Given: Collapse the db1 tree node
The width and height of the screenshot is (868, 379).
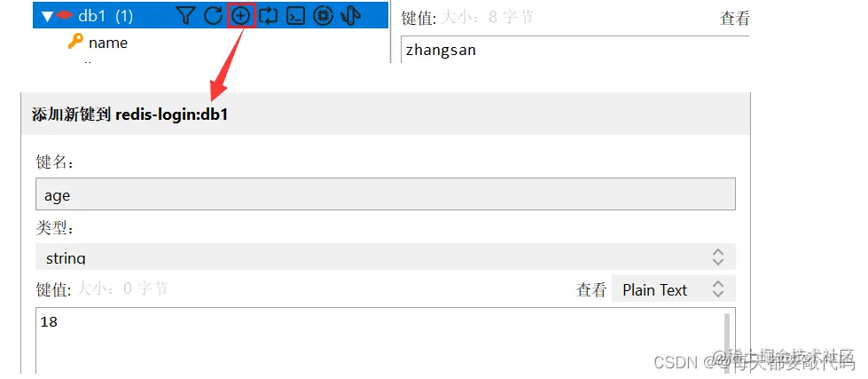Looking at the screenshot, I should 48,17.
